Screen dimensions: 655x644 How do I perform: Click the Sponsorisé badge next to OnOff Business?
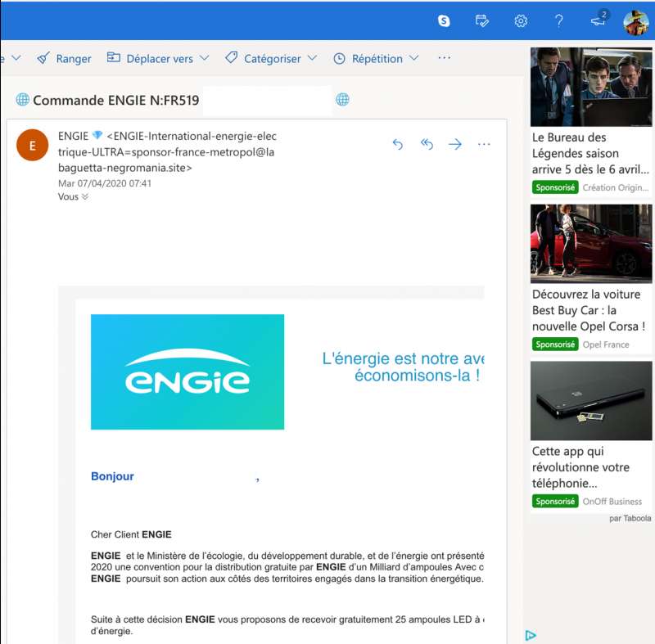pyautogui.click(x=555, y=502)
